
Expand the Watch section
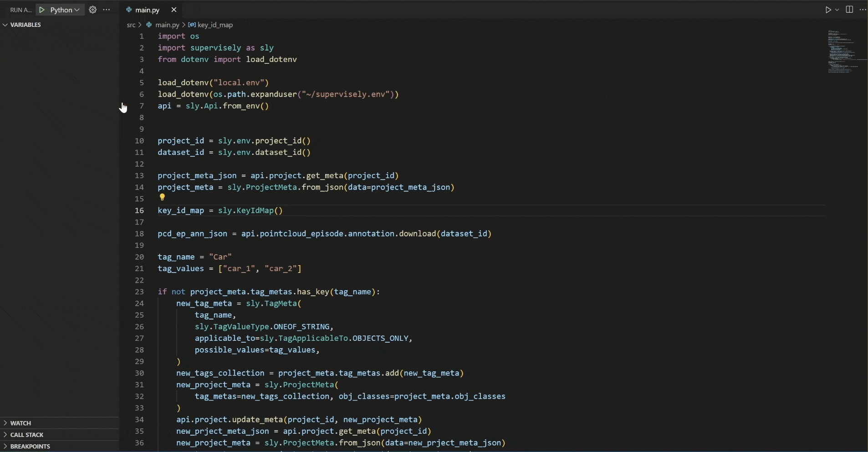20,423
